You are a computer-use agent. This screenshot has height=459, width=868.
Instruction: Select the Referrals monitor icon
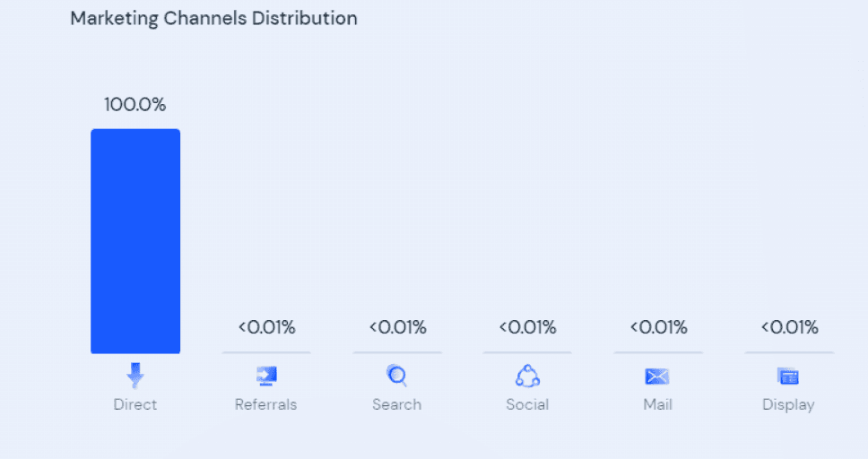[x=266, y=376]
